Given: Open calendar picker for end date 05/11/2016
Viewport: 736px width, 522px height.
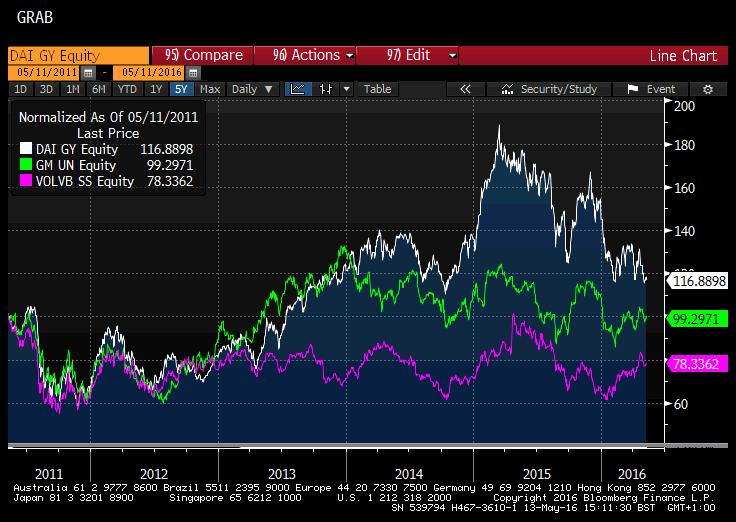Looking at the screenshot, I should (193, 73).
